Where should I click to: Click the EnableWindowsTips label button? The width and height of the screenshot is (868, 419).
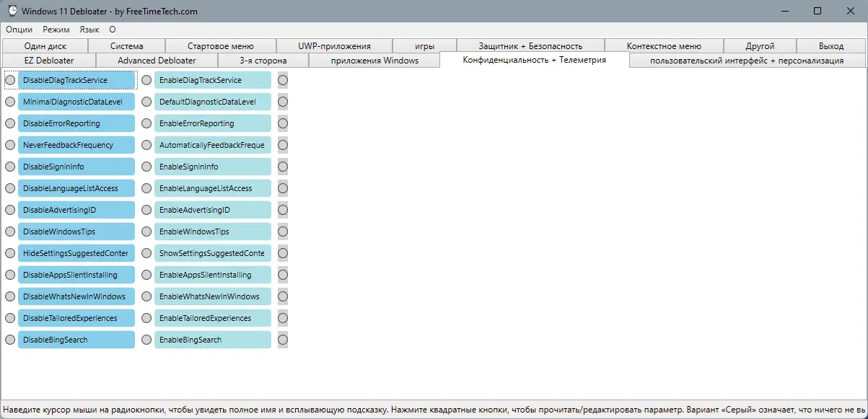tap(213, 231)
